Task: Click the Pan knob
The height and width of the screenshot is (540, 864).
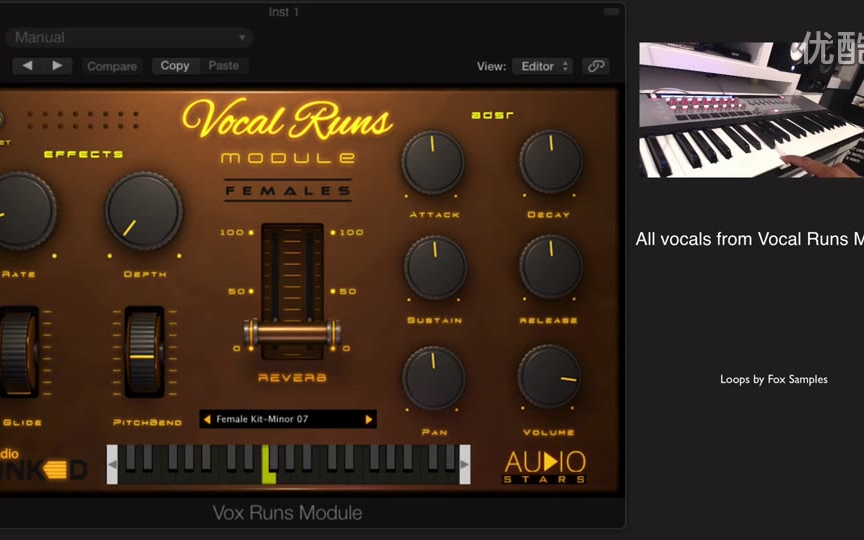Action: click(x=434, y=378)
